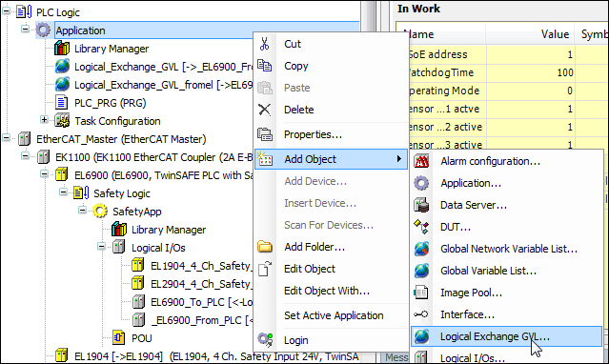Select the EL1904 [->EL1904] tree row
This screenshot has height=364, width=609.
(216, 356)
